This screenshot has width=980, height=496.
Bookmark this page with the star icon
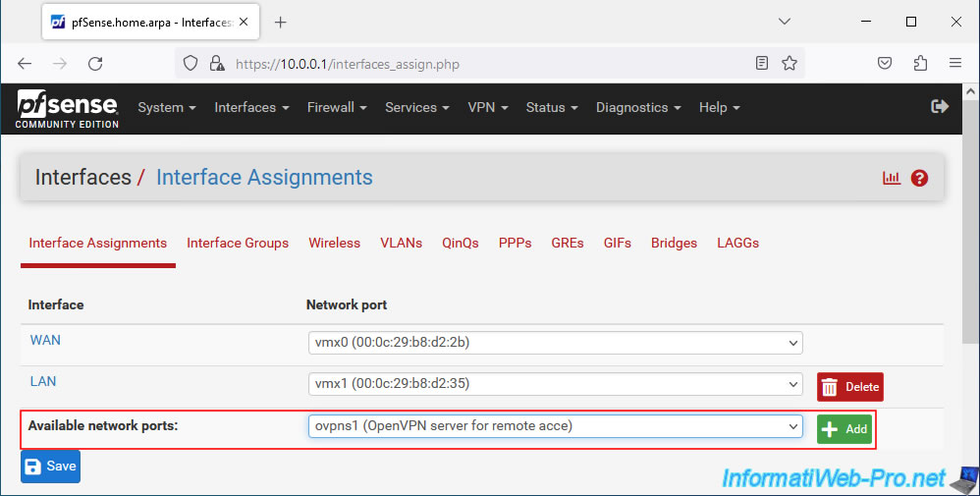[789, 63]
